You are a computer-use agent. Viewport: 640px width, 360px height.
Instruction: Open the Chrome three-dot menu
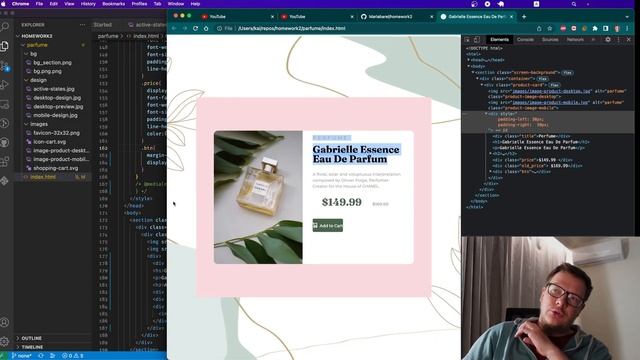pos(627,28)
